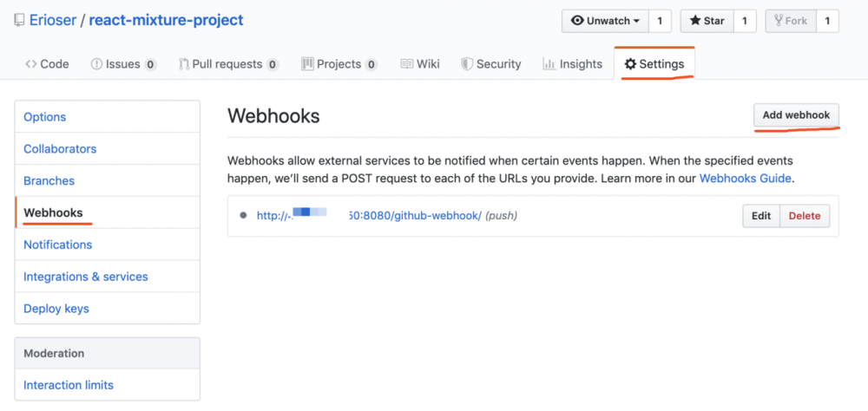Click the Code tab icon
The height and width of the screenshot is (411, 868).
pyautogui.click(x=30, y=64)
